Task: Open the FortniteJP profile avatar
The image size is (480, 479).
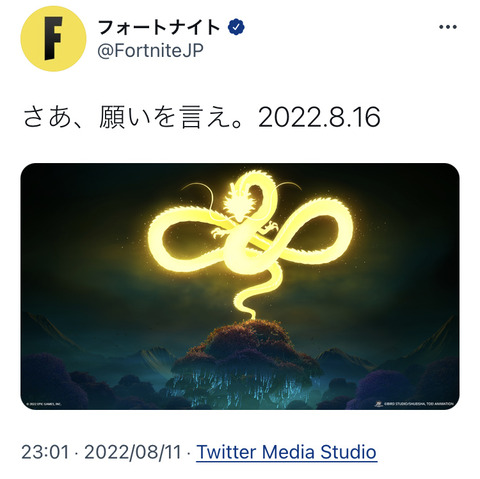Action: coord(53,39)
